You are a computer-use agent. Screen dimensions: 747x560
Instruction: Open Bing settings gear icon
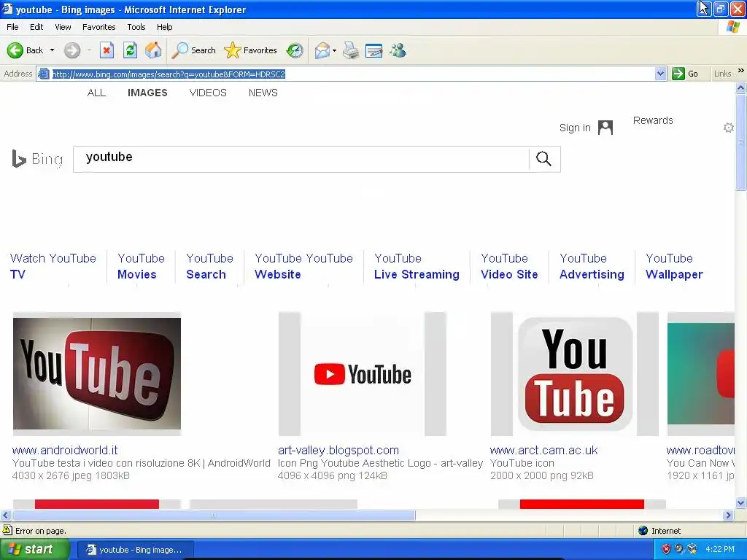(729, 128)
